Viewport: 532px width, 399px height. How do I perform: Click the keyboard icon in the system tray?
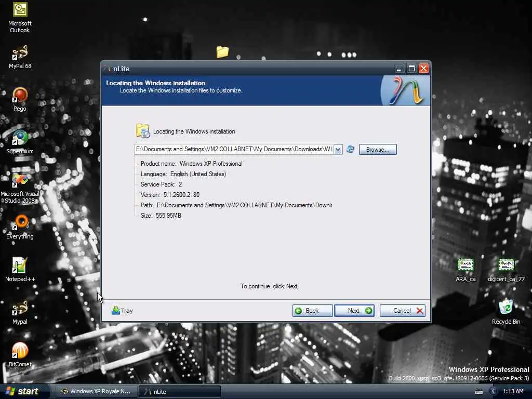479,392
